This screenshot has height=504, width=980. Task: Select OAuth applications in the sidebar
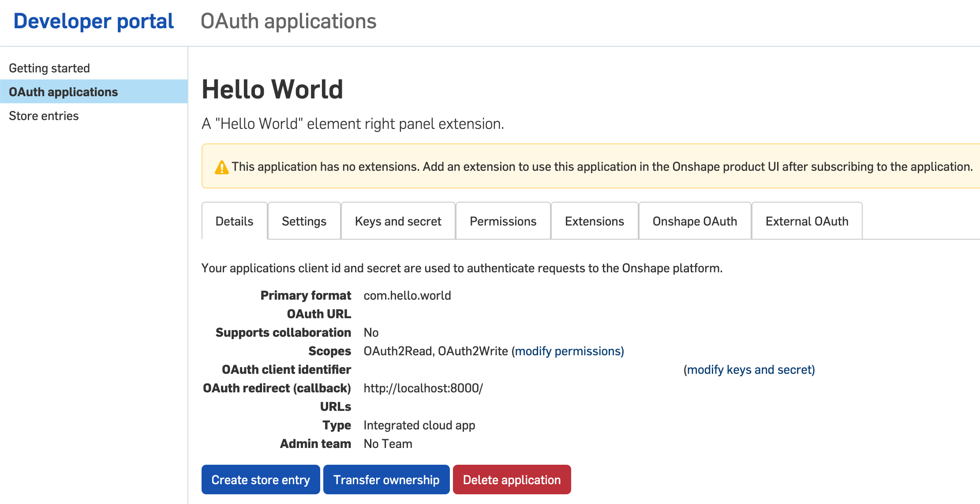[64, 92]
